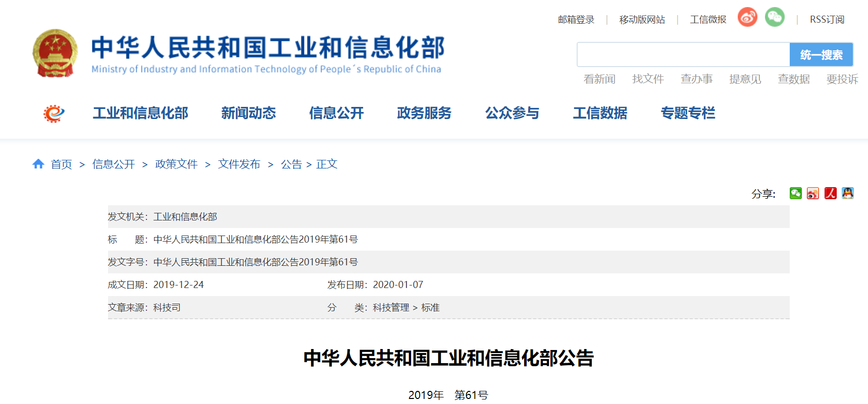Share via the red 人 share icon
This screenshot has width=868, height=404.
click(x=831, y=193)
